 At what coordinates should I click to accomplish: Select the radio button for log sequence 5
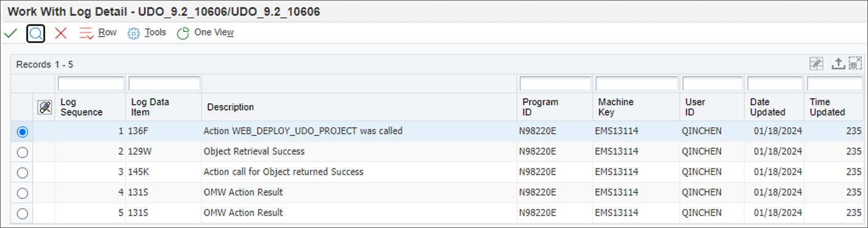tap(23, 214)
